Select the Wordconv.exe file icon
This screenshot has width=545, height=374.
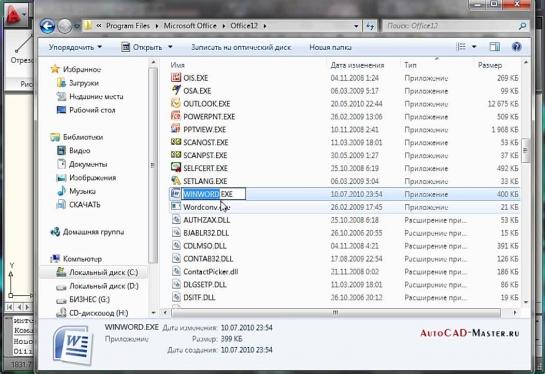(x=176, y=206)
